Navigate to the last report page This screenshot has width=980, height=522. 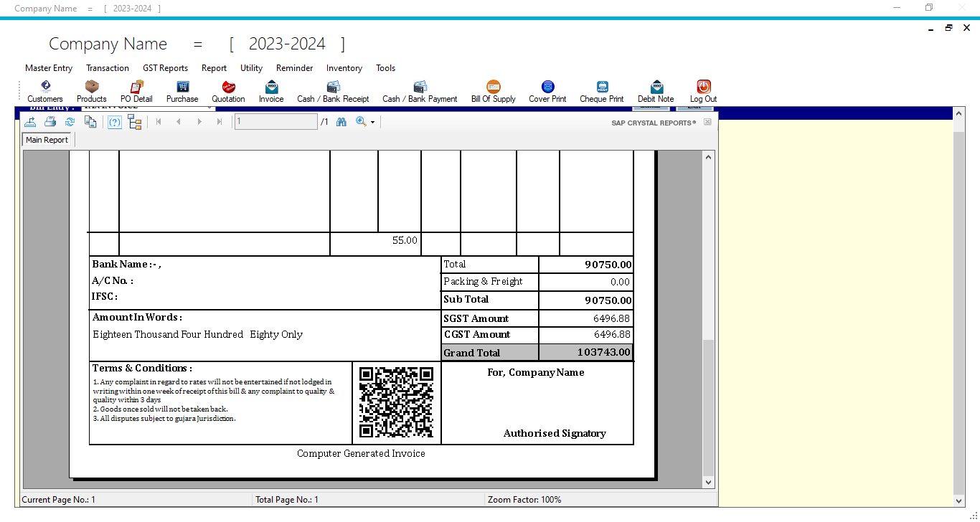[x=220, y=121]
